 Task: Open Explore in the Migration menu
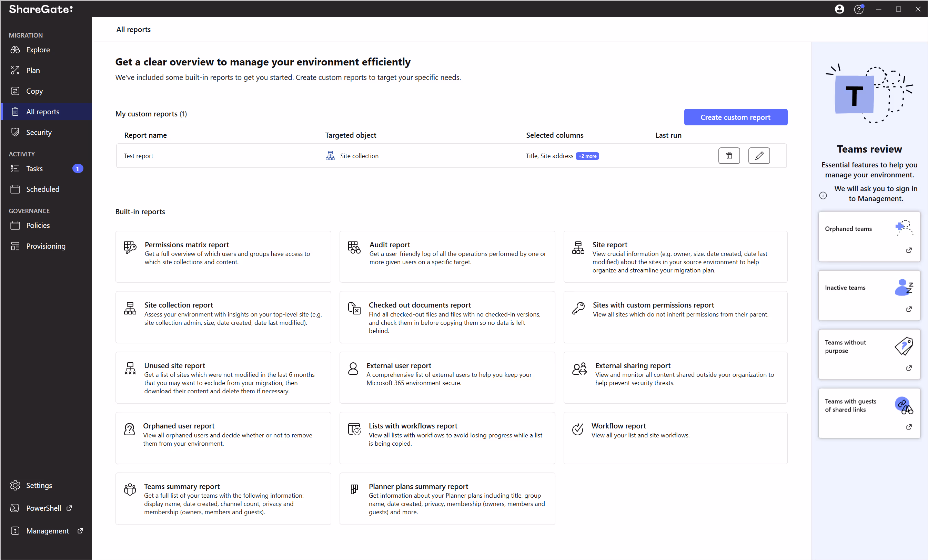pos(38,50)
